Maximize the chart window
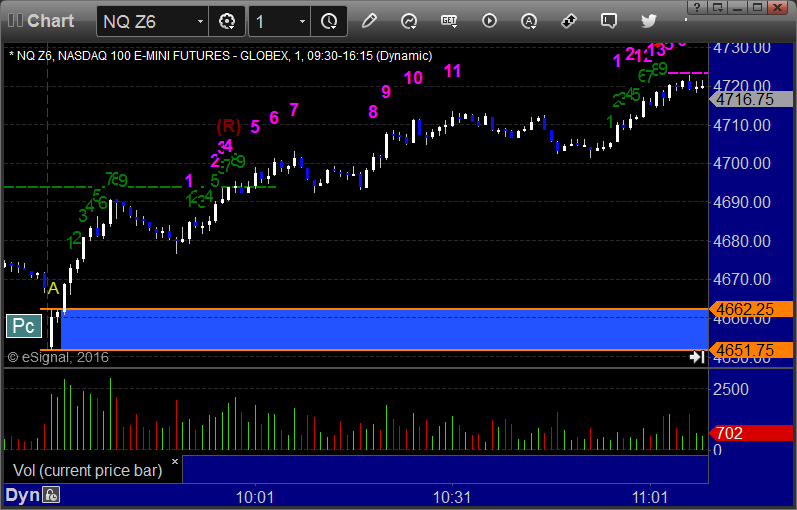This screenshot has height=510, width=797. pyautogui.click(x=757, y=7)
